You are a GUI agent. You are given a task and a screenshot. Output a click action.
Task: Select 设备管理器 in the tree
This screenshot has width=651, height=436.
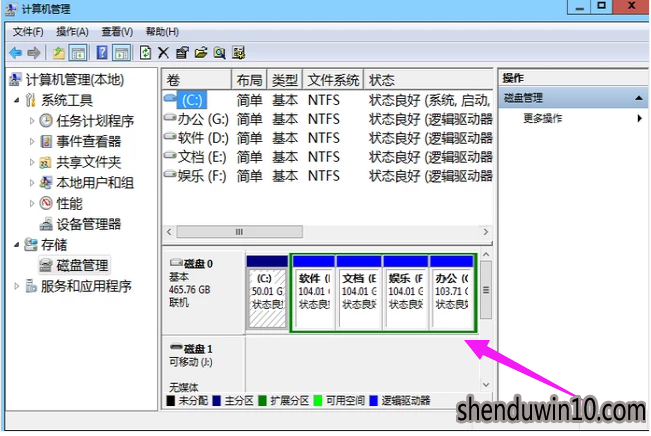tap(88, 224)
